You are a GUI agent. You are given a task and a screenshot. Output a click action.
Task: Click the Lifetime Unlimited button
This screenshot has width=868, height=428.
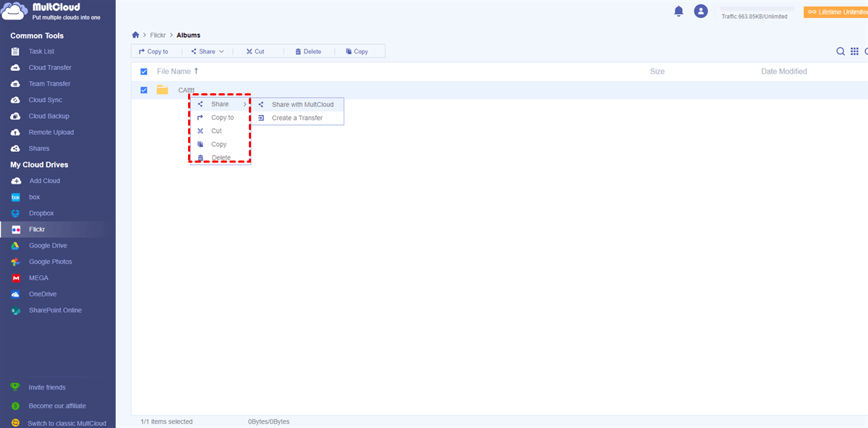tap(835, 12)
